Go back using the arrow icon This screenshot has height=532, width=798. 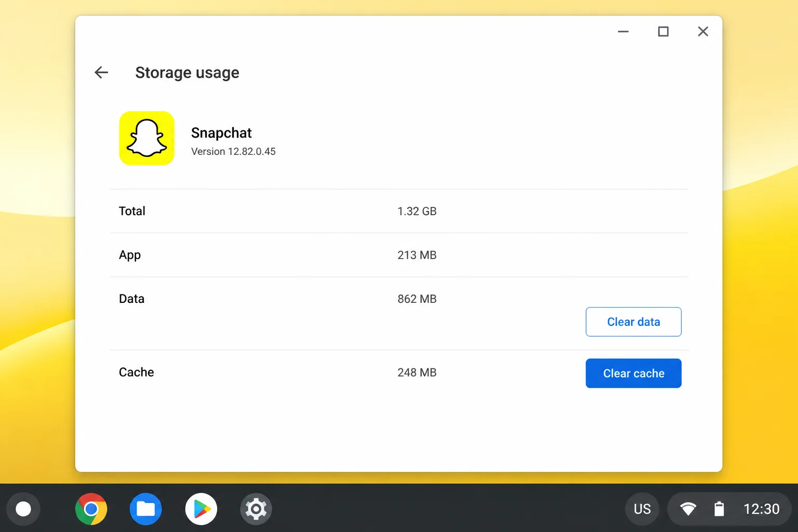coord(101,73)
